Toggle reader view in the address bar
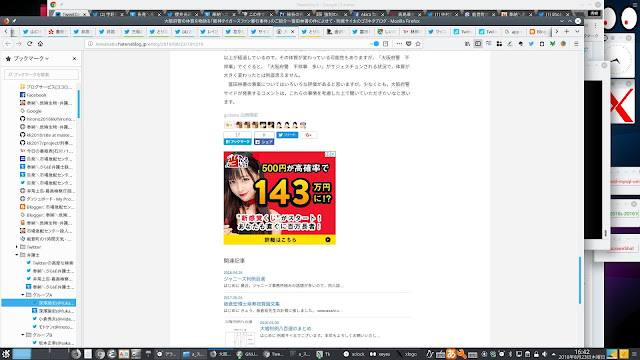 [x=385, y=44]
